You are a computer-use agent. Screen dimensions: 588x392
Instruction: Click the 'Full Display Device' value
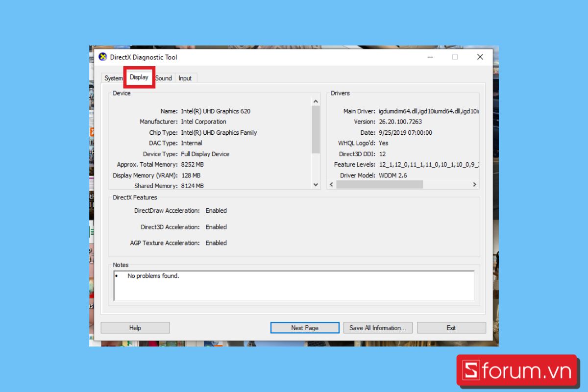(x=205, y=154)
